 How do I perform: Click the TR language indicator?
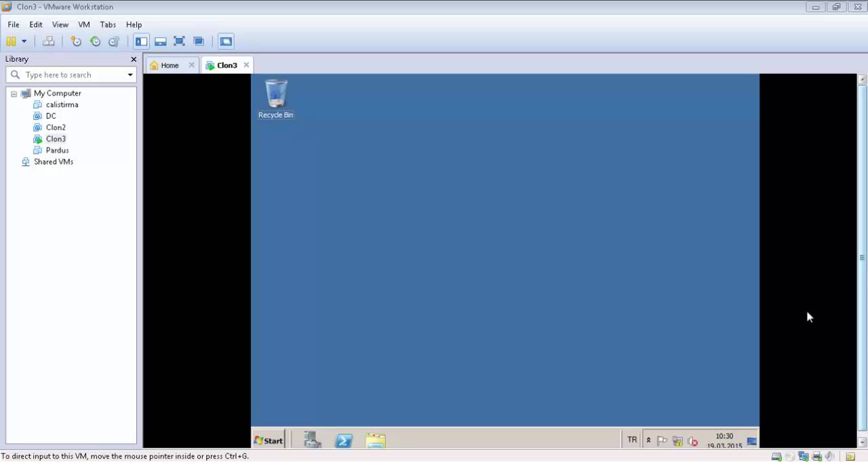(x=632, y=440)
